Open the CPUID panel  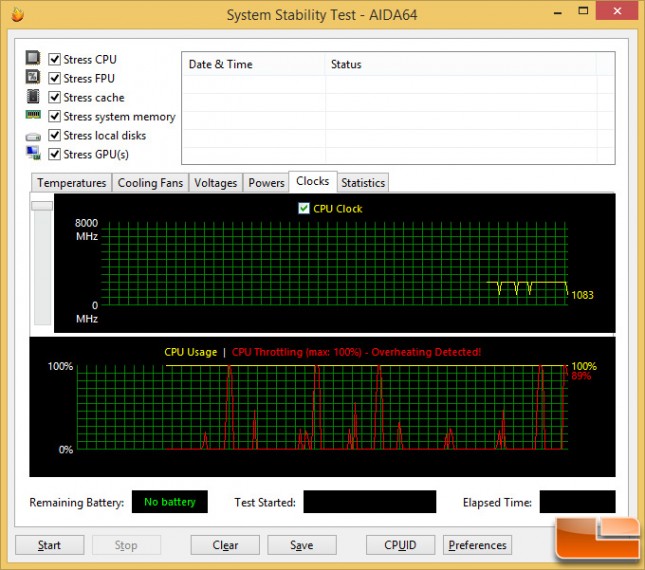[400, 545]
